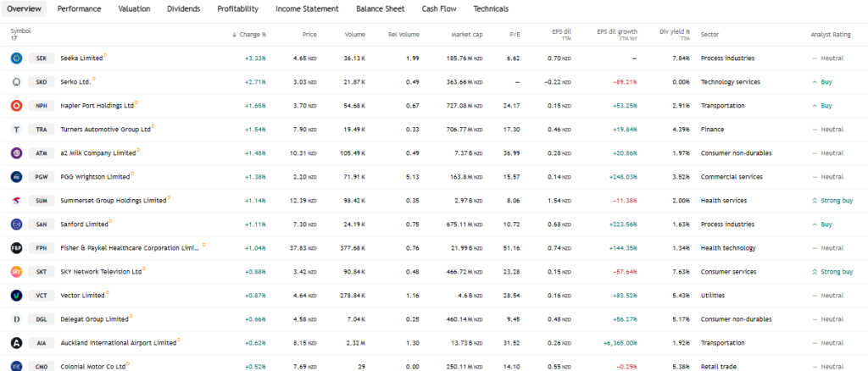
Task: Open the Balance Sheet tab
Action: (381, 8)
